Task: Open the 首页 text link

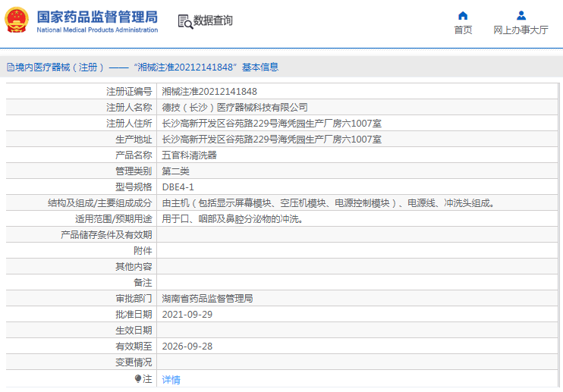Action: point(463,30)
